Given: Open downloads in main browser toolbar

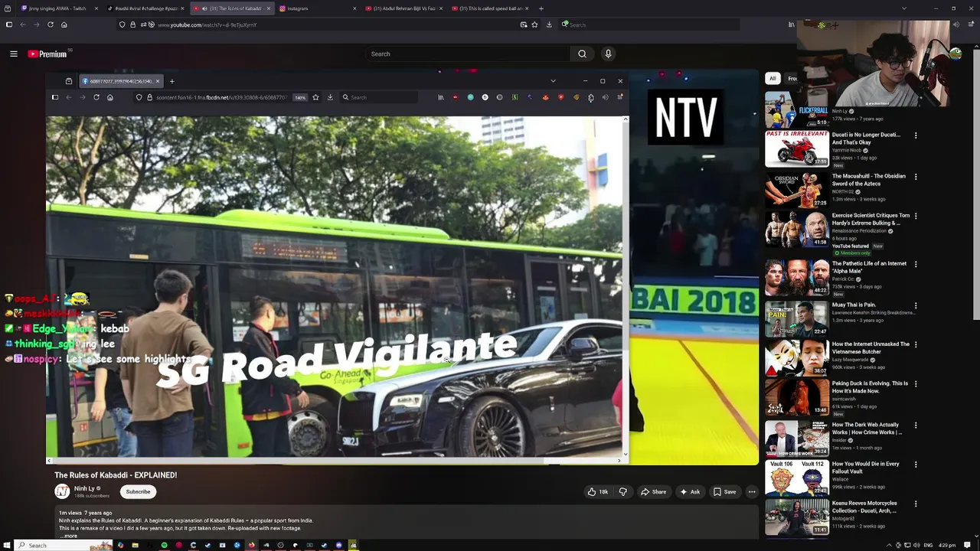Looking at the screenshot, I should point(549,24).
